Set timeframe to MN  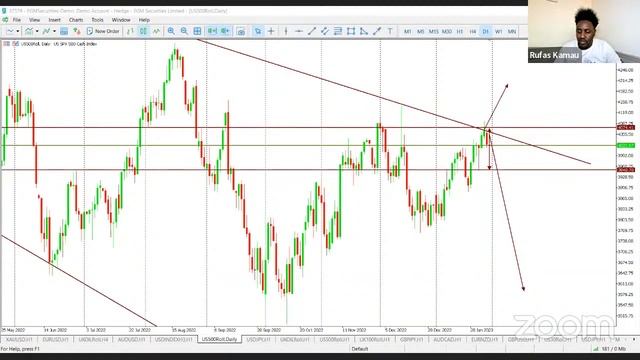pyautogui.click(x=512, y=31)
